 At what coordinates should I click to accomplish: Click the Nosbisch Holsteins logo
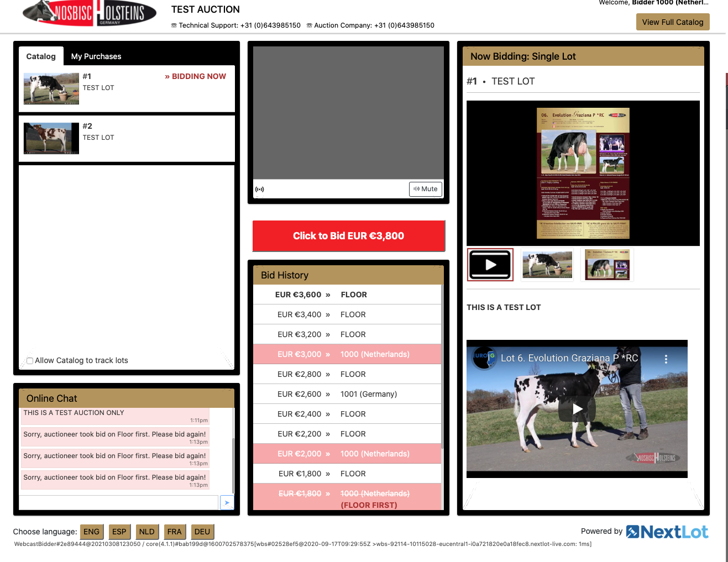(x=88, y=13)
